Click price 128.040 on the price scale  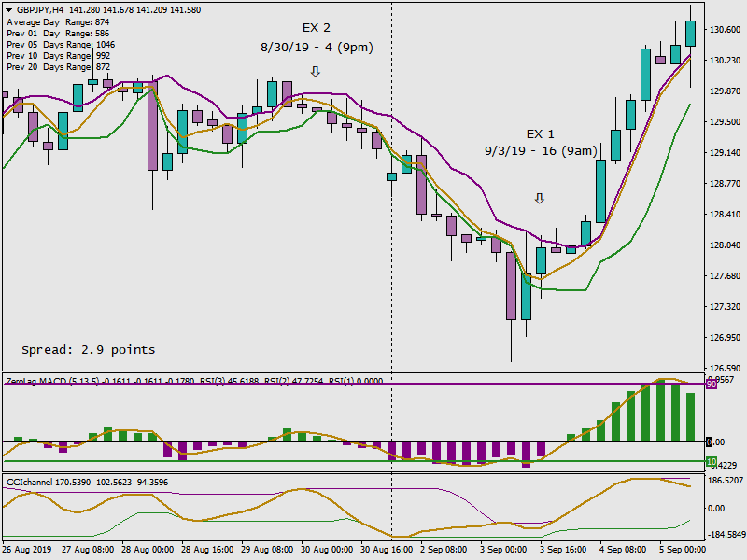726,245
